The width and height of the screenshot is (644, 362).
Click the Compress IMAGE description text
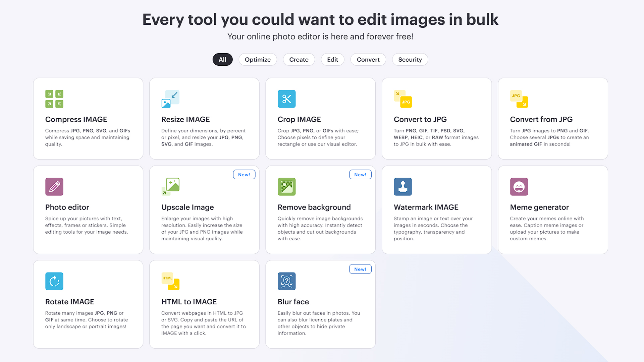88,137
